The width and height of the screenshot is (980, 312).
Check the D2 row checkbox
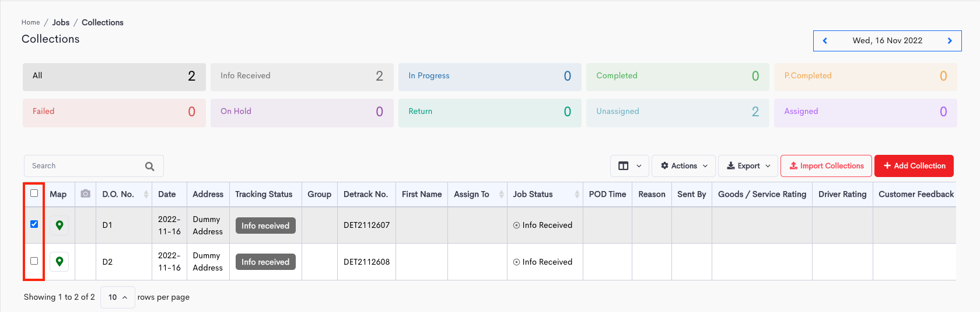(x=34, y=261)
